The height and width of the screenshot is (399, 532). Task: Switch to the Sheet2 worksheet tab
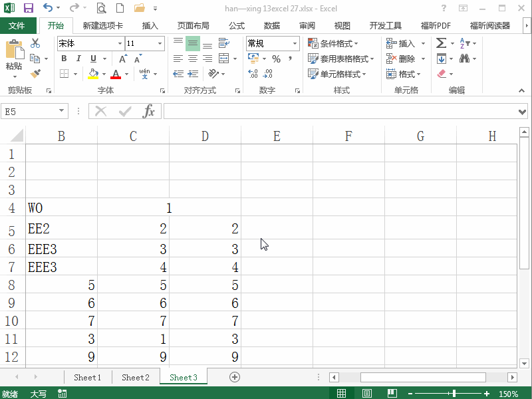click(135, 376)
